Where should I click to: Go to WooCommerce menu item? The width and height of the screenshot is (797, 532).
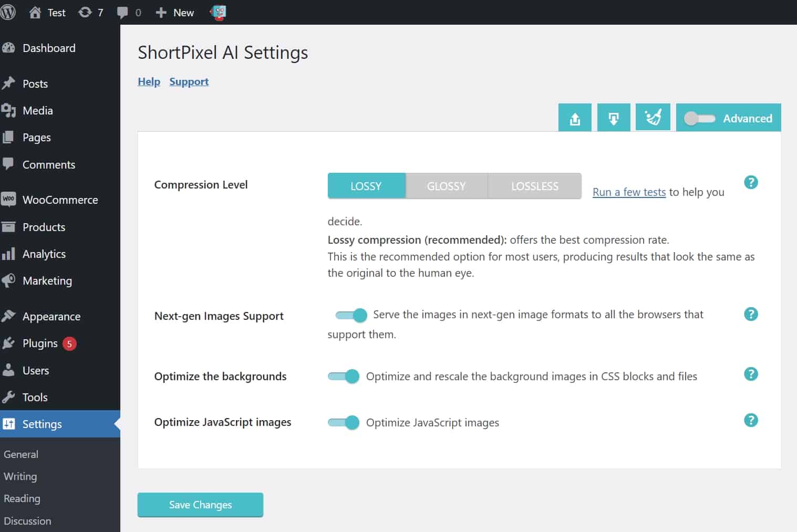click(x=60, y=200)
